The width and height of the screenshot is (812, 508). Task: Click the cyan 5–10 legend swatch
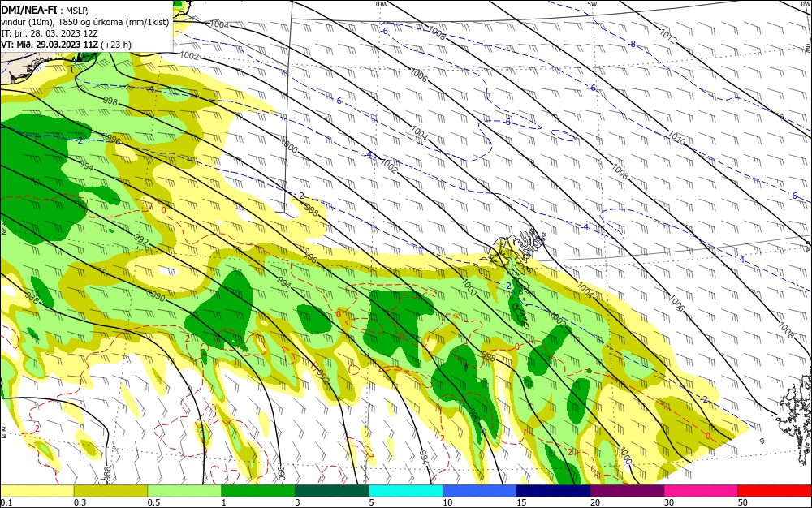click(x=406, y=491)
